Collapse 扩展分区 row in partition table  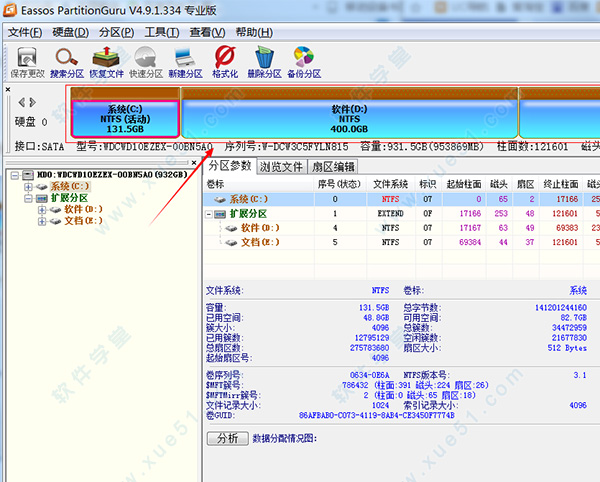pos(209,214)
